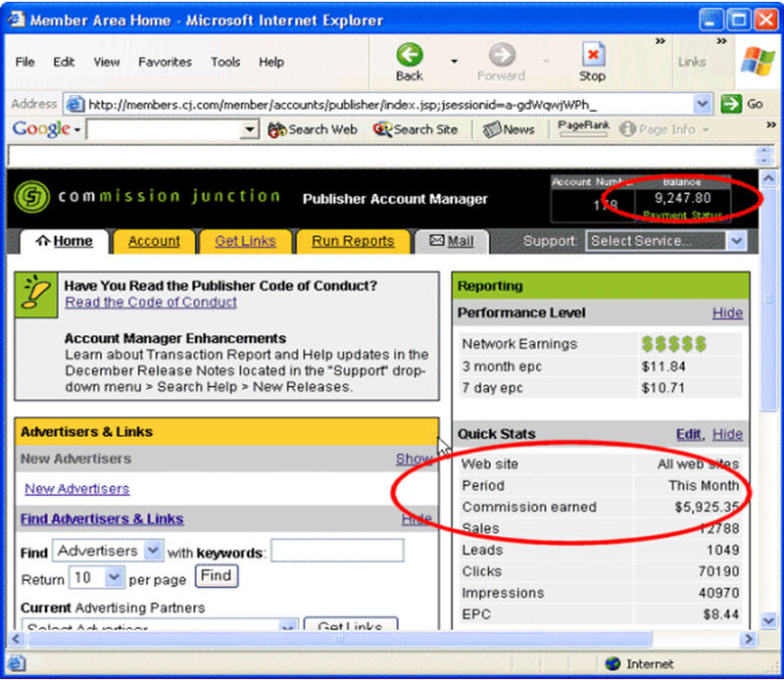The image size is (784, 680).
Task: Click into the keywords text field
Action: [337, 552]
